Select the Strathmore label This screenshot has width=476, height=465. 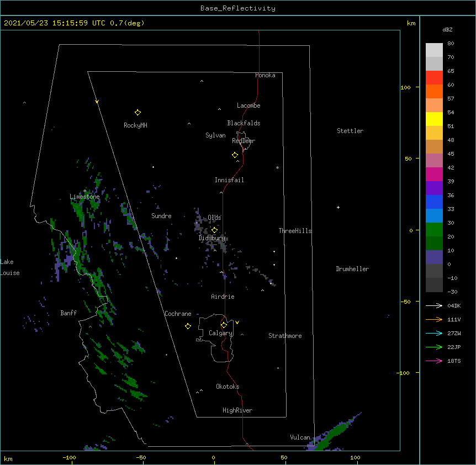point(285,336)
